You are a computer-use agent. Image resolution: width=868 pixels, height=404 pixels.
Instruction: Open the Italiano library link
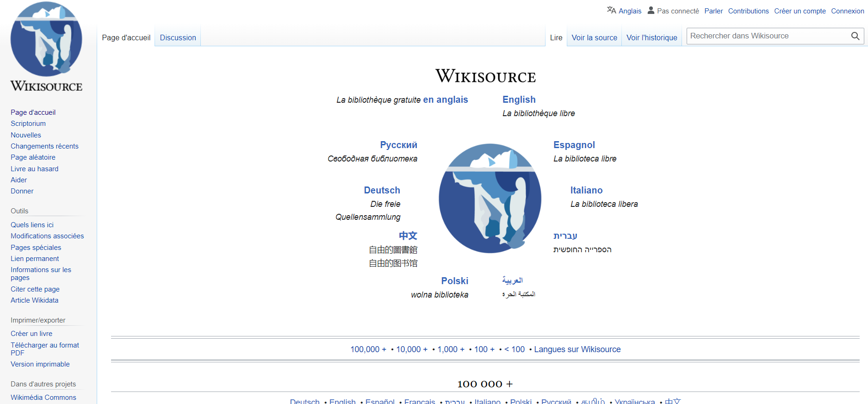point(586,190)
